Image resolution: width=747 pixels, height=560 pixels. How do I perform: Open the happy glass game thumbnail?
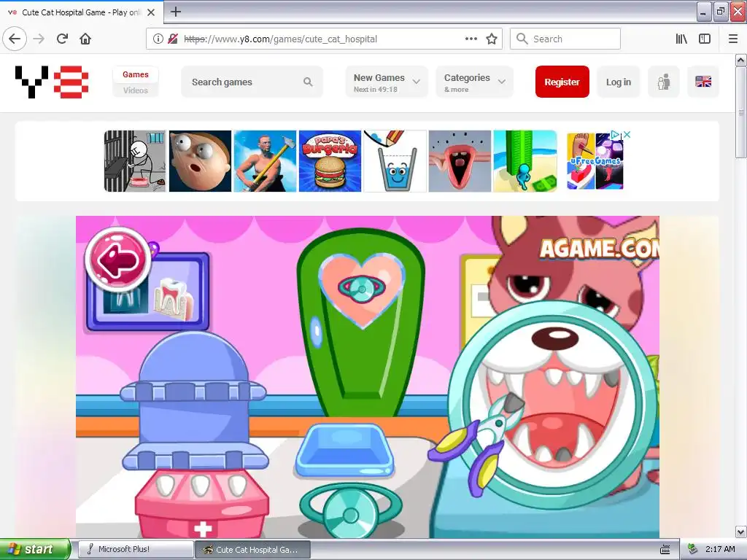[395, 161]
